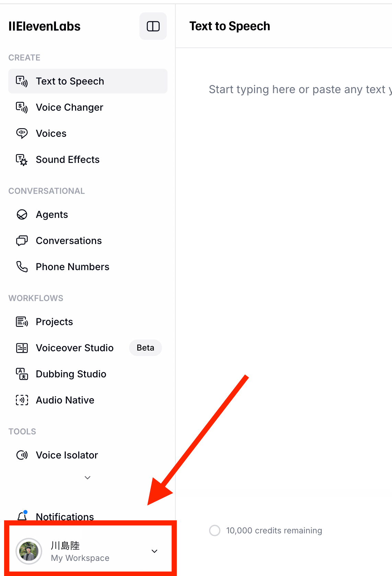Open the My Workspace account dropdown chevron
The height and width of the screenshot is (576, 392).
click(154, 551)
